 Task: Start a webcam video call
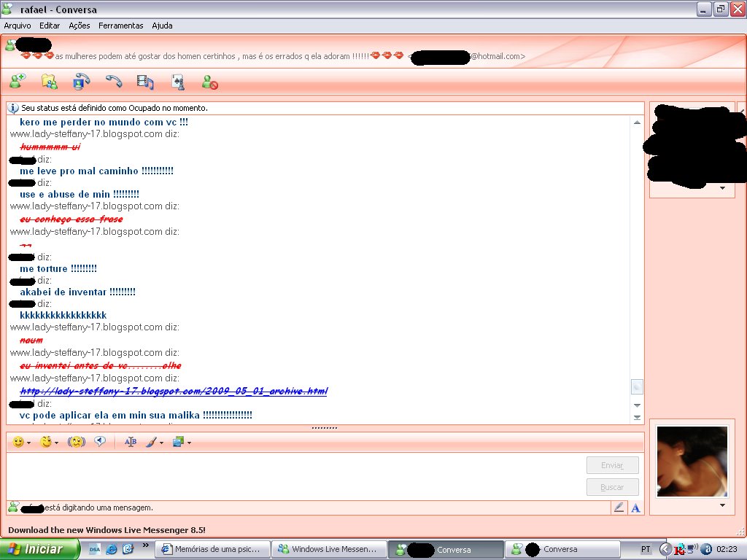point(82,82)
